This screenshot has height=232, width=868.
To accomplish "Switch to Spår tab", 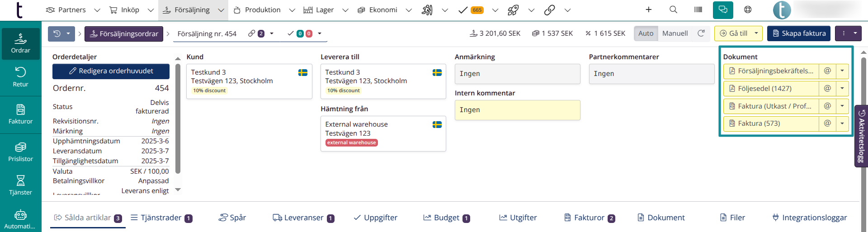I will click(232, 218).
